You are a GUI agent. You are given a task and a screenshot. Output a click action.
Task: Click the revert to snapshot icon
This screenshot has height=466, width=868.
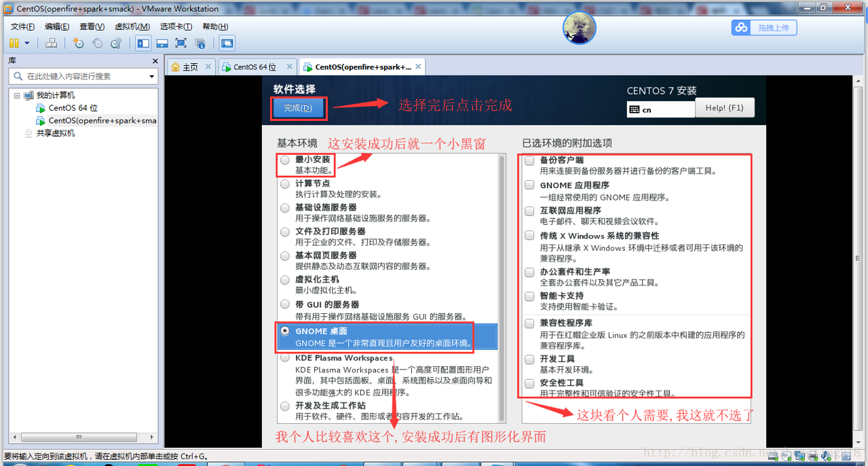pos(97,43)
